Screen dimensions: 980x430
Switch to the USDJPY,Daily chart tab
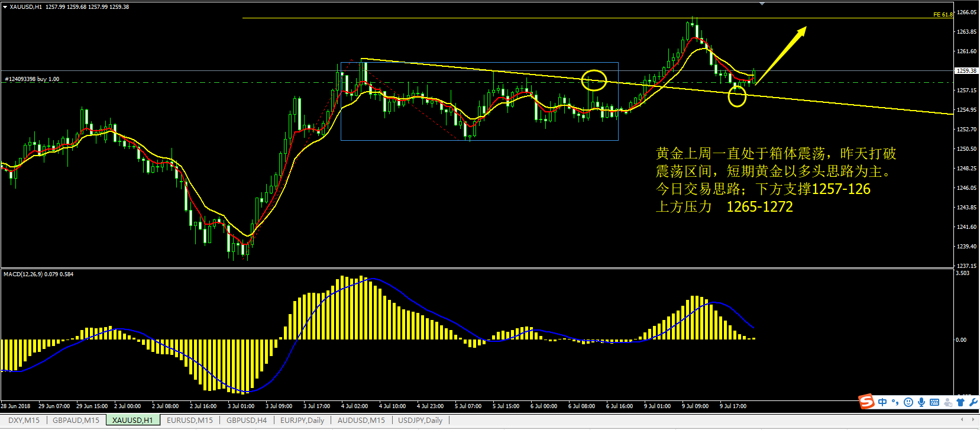[420, 421]
